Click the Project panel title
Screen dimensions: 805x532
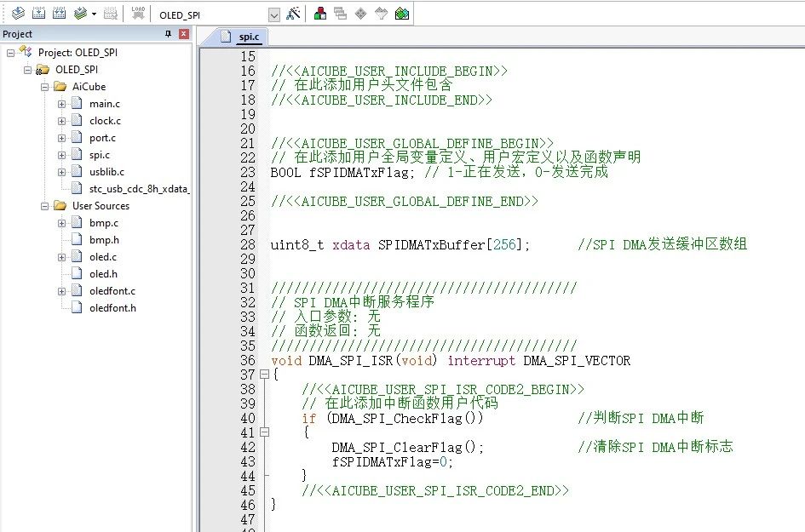pyautogui.click(x=17, y=34)
